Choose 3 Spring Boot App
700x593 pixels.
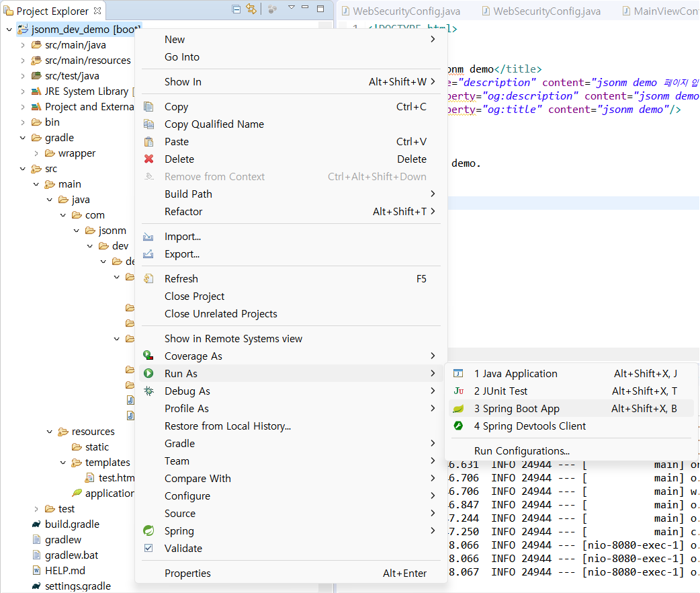coord(571,408)
